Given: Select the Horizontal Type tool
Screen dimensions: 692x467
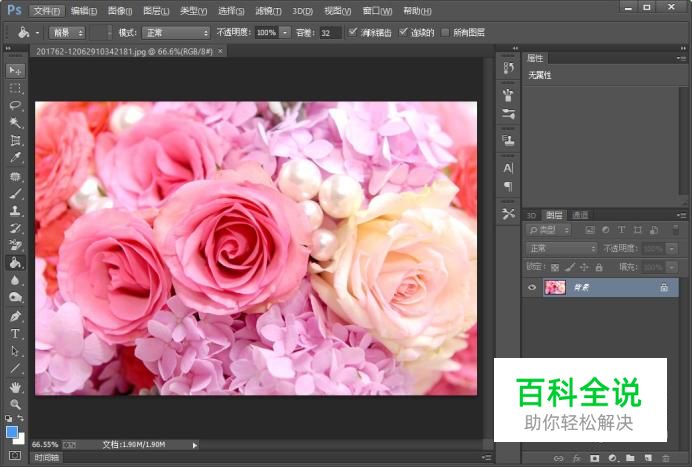Looking at the screenshot, I should [x=15, y=333].
